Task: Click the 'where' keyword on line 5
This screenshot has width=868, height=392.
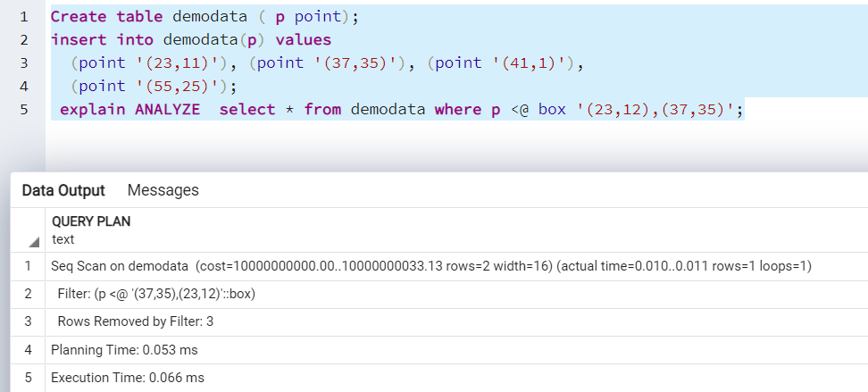Action: (x=458, y=110)
